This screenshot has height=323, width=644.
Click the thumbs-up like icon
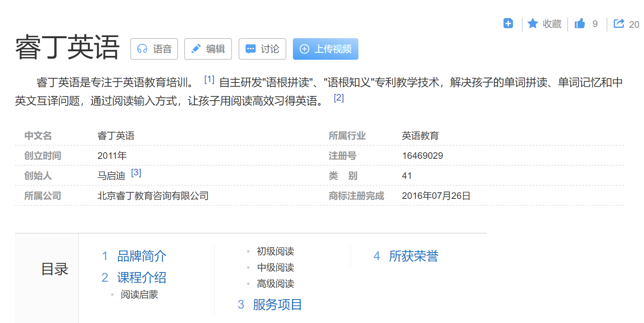click(x=580, y=24)
